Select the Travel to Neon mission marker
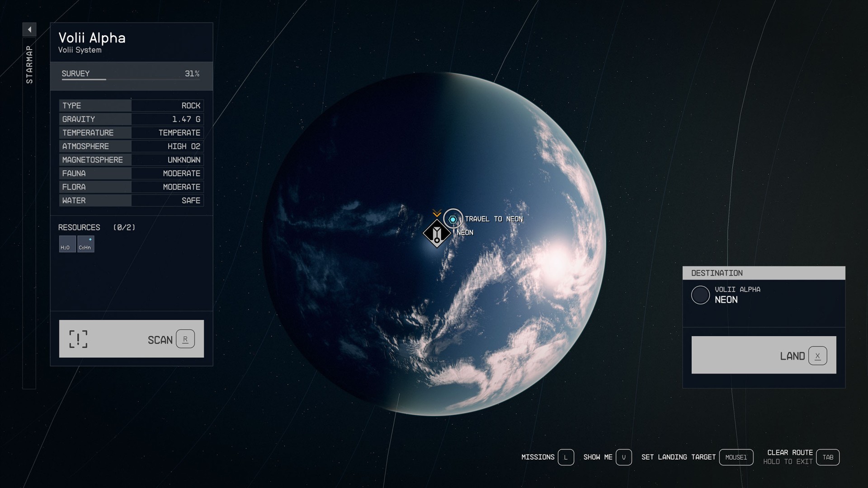 coord(453,219)
